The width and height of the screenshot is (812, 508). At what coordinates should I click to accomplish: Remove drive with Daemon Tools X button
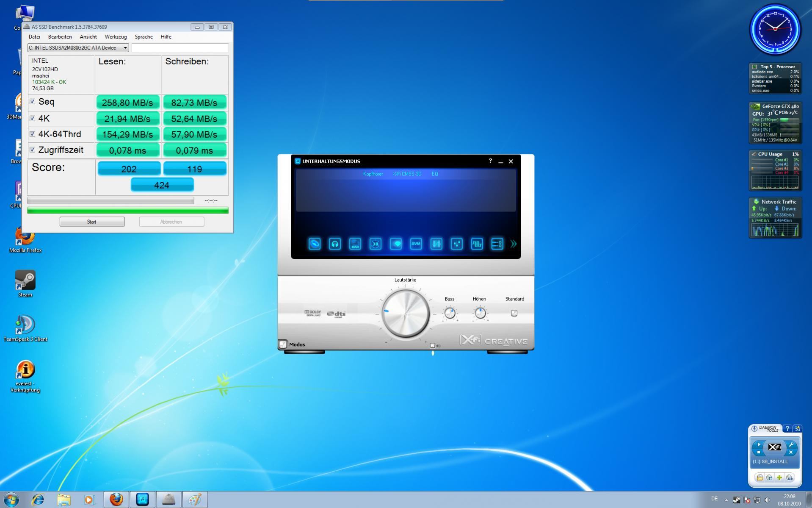pyautogui.click(x=791, y=452)
